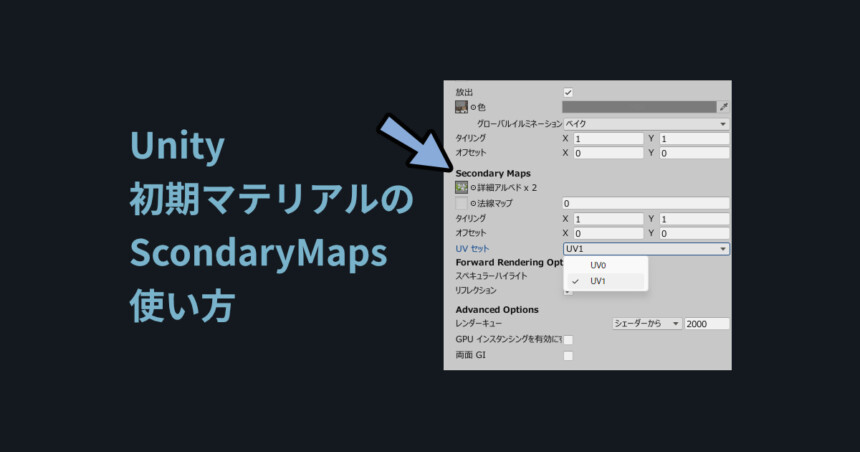The height and width of the screenshot is (452, 860).
Task: Toggle the 放出 (Emission) checkbox
Action: click(568, 92)
